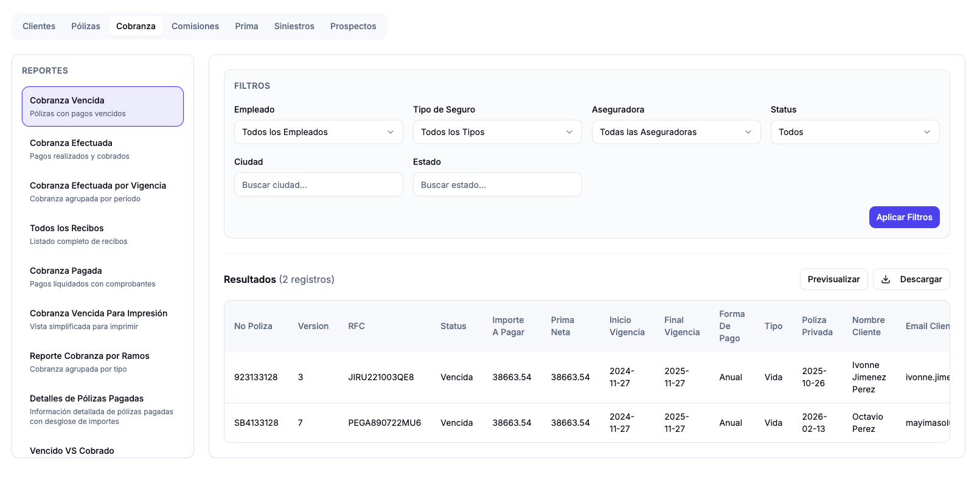Viewport: 980px width, 483px height.
Task: Open the Prospectos tab
Action: 353,26
